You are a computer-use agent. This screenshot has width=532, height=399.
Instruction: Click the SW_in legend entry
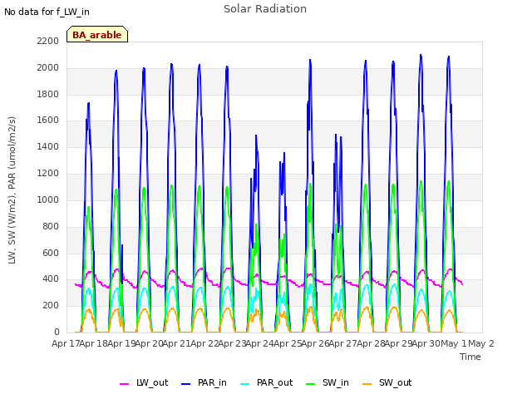click(x=328, y=383)
